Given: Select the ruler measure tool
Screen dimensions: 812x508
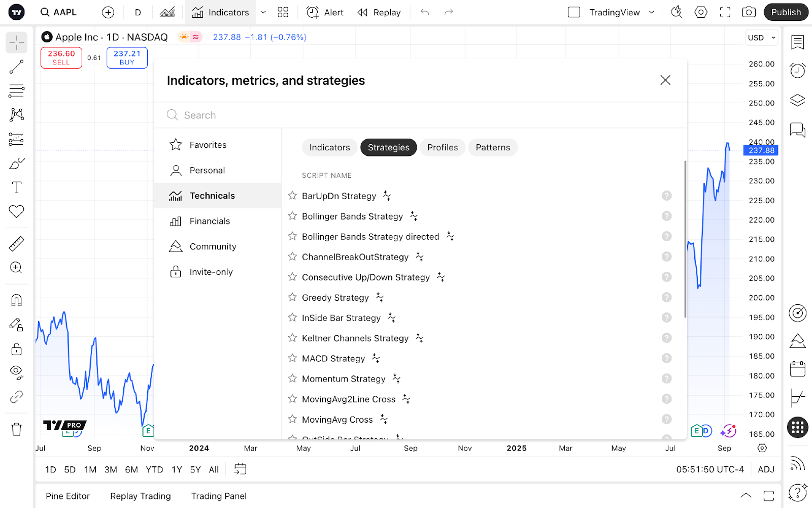Looking at the screenshot, I should point(16,244).
